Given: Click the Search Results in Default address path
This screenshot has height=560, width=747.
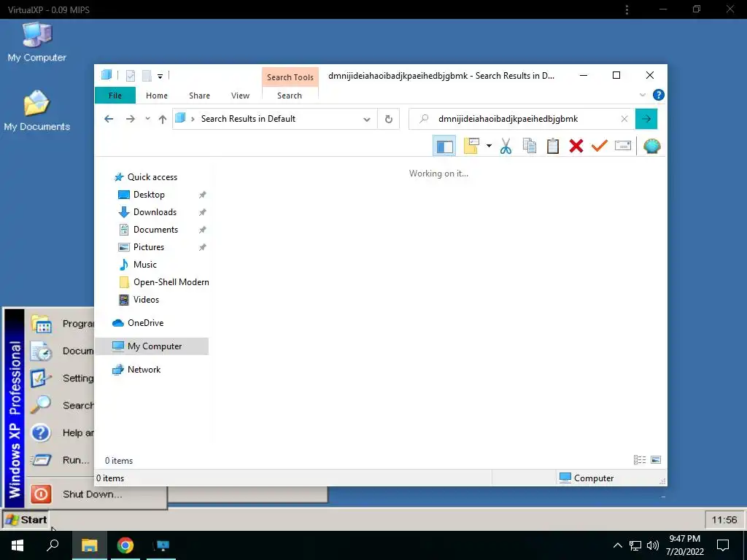Looking at the screenshot, I should click(248, 119).
